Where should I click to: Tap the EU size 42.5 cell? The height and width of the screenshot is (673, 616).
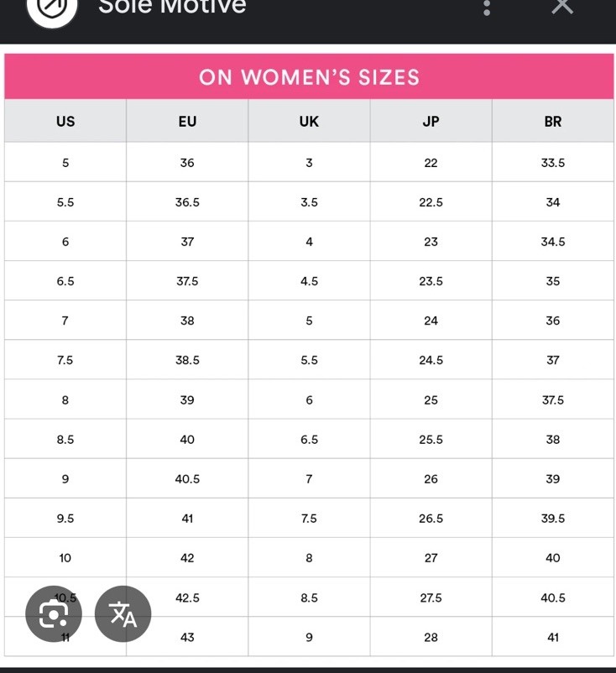click(x=187, y=597)
